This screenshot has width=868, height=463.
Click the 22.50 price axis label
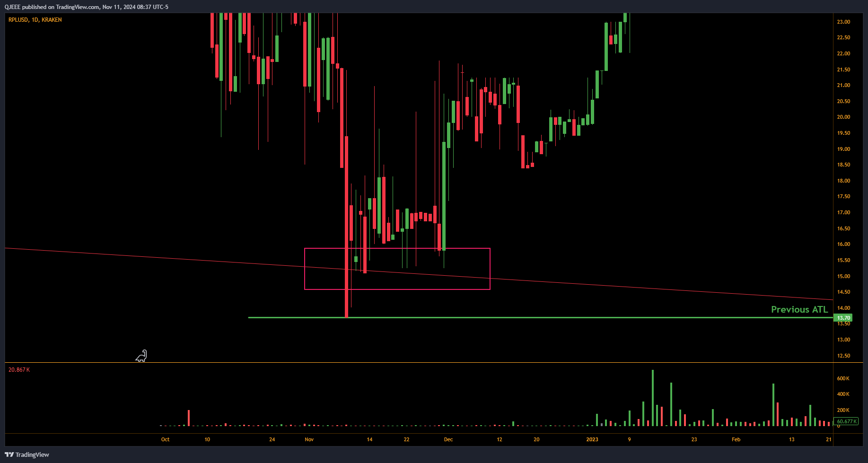[843, 37]
